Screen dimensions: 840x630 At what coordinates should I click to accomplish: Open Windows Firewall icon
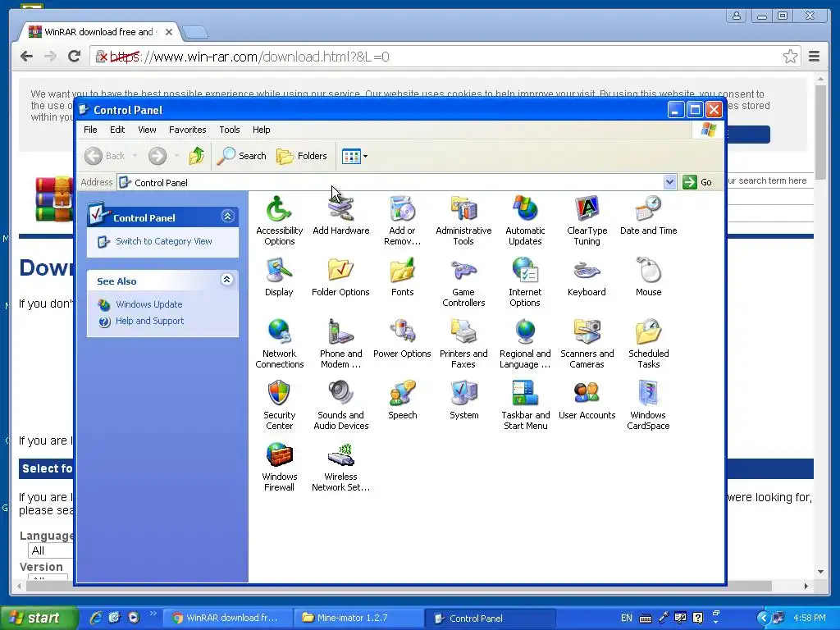[x=279, y=467]
